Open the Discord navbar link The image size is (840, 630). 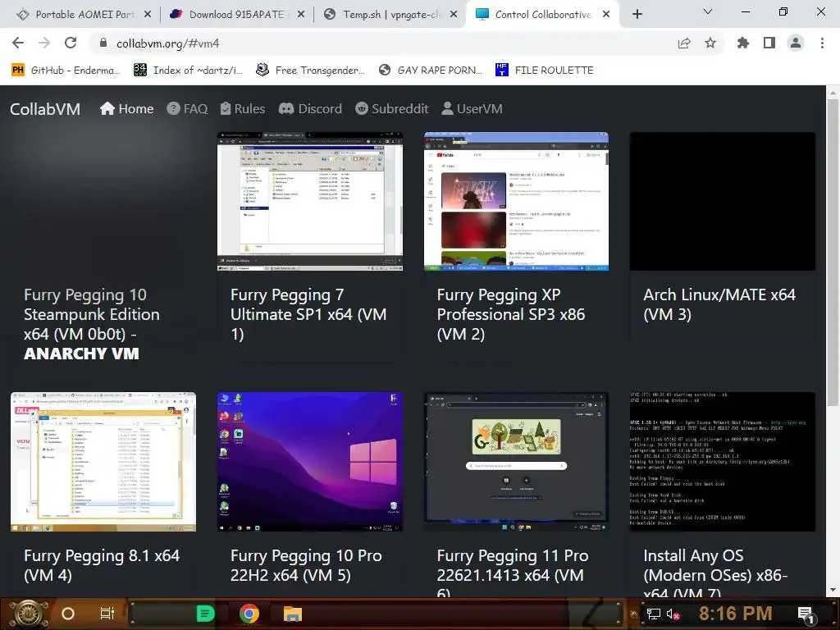[310, 109]
